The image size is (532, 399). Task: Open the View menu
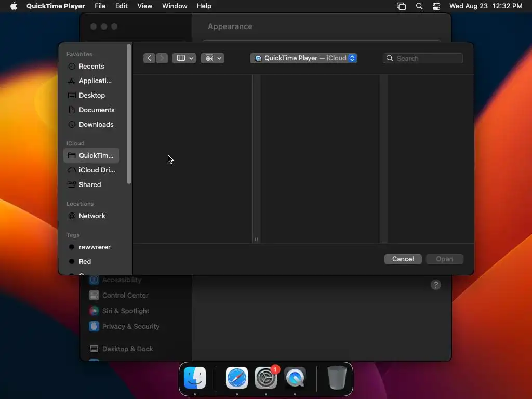click(145, 6)
